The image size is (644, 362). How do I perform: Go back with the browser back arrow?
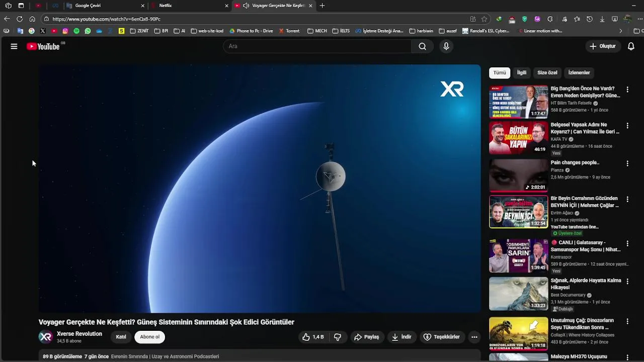[x=7, y=19]
